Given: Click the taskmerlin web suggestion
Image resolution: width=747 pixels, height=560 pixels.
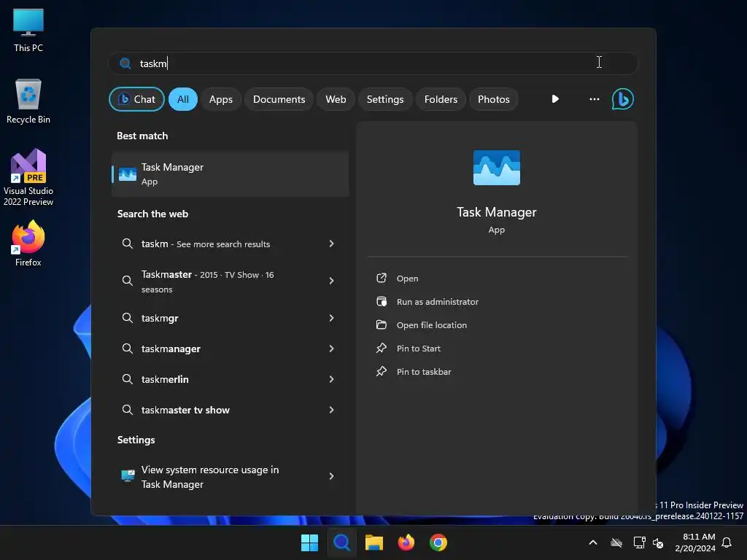Looking at the screenshot, I should pos(230,379).
